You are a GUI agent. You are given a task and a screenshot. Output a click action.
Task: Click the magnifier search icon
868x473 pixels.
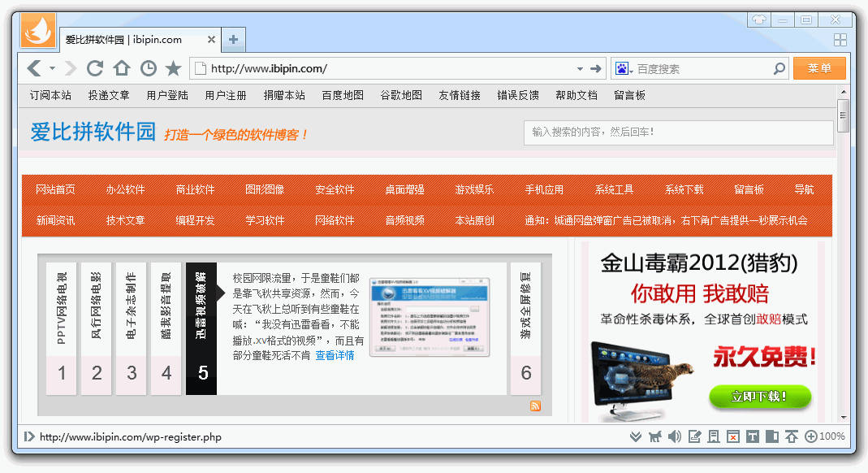[x=779, y=69]
